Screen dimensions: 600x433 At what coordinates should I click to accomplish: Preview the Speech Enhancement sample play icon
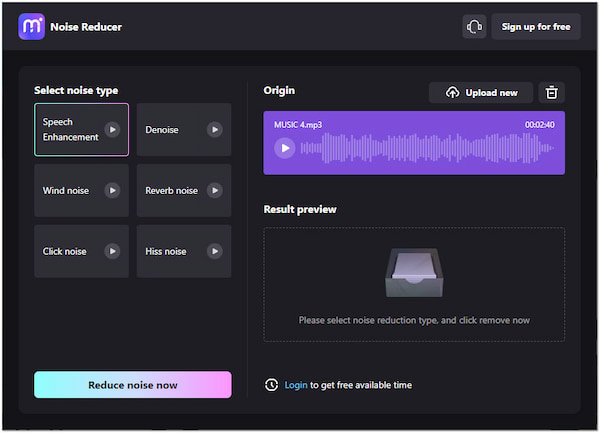click(x=112, y=129)
